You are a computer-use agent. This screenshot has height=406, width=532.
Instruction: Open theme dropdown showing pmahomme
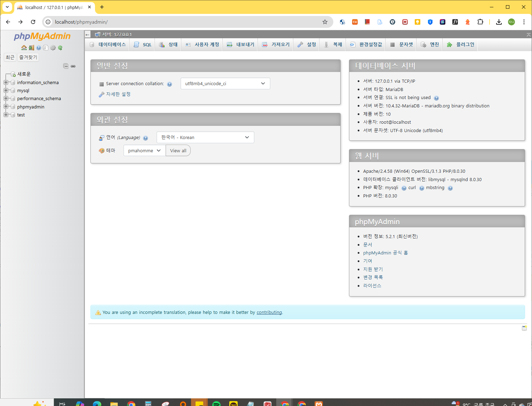coord(144,151)
